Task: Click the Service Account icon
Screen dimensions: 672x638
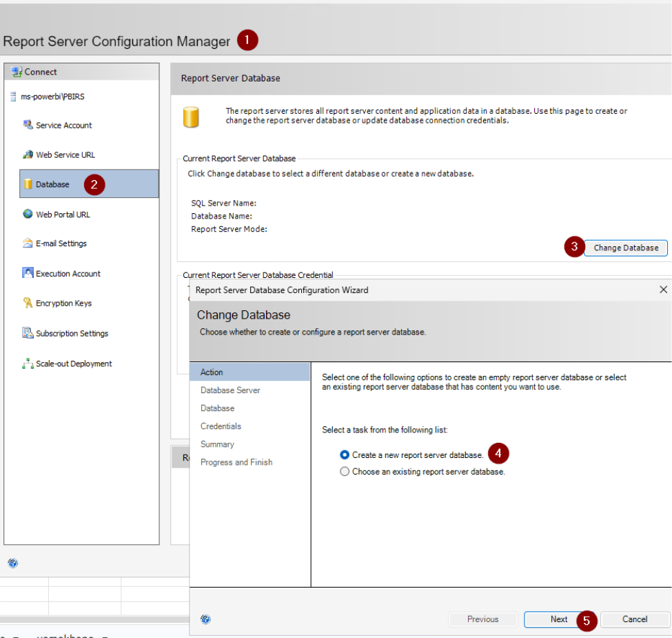Action: [28, 125]
